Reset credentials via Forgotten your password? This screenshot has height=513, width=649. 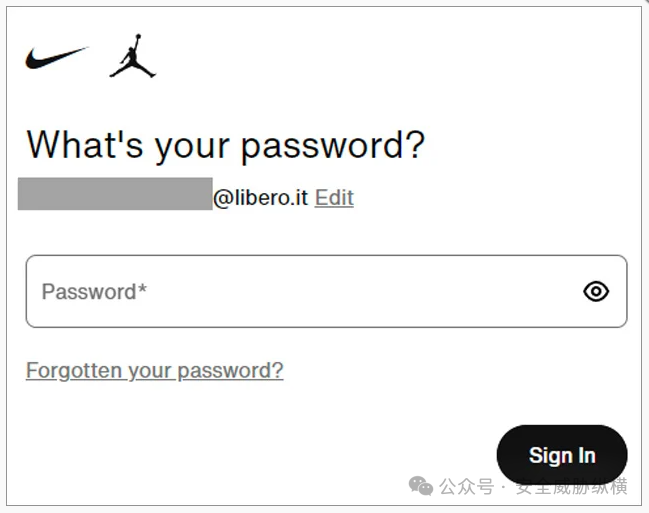154,370
